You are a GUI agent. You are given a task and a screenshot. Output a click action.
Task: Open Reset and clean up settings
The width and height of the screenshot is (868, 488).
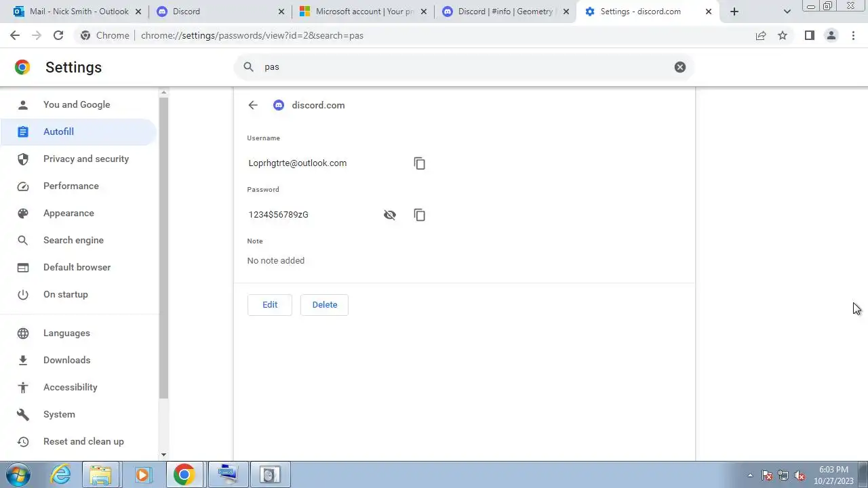point(79,441)
